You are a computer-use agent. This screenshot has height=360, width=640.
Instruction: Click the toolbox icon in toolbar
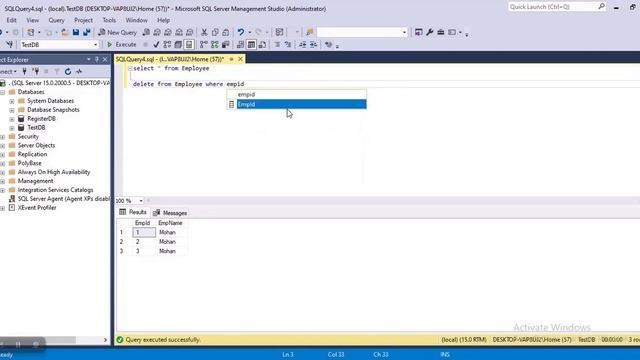pyautogui.click(x=440, y=32)
